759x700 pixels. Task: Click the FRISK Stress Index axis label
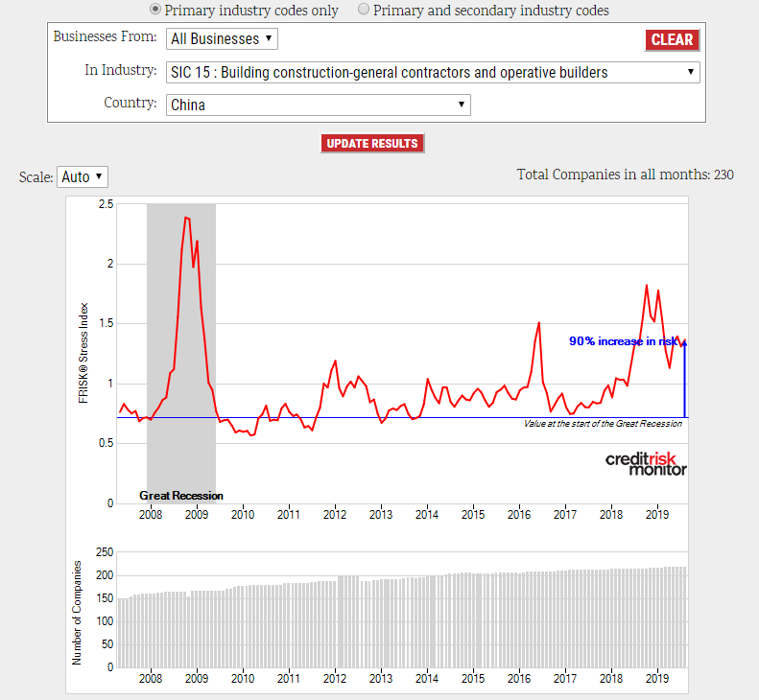coord(83,353)
